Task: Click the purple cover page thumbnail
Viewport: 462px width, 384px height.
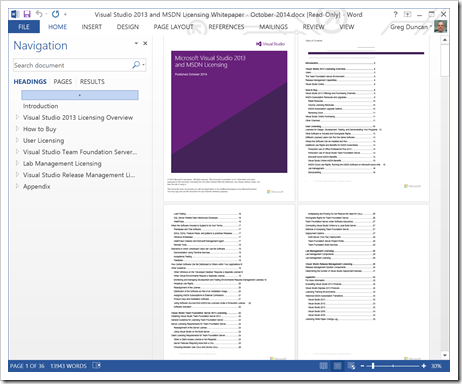Action: point(229,119)
